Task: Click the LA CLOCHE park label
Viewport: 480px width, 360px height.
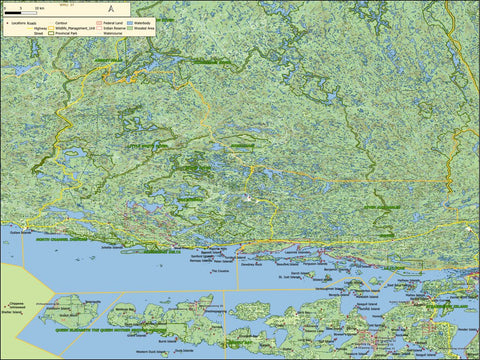Action: point(394,268)
